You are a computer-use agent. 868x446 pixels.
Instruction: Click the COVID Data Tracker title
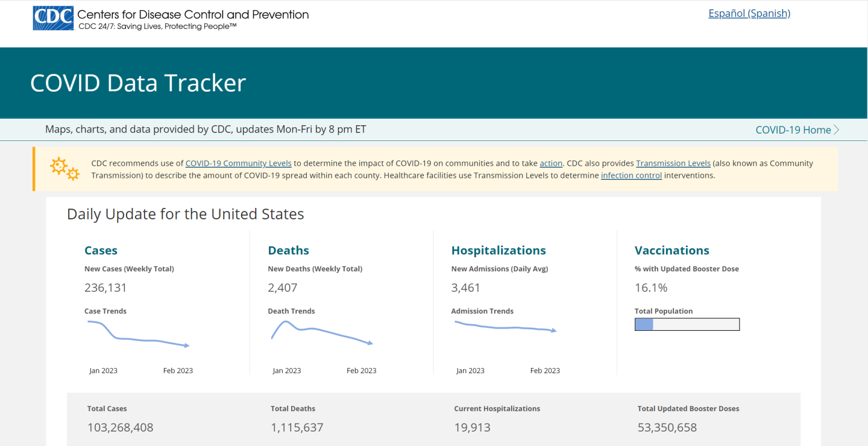(x=138, y=83)
